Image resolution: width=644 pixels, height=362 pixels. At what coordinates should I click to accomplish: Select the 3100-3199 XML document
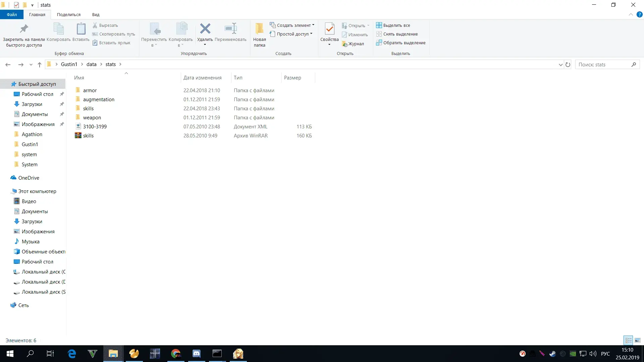[x=95, y=127]
